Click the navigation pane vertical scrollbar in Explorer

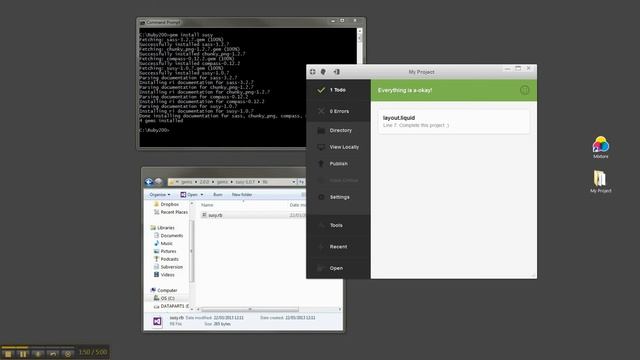[191, 251]
